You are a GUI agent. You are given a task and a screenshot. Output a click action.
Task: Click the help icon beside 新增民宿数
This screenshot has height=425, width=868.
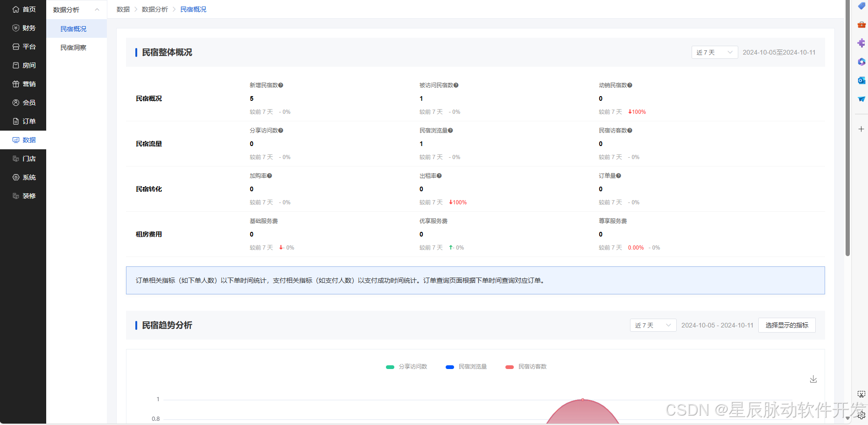280,85
